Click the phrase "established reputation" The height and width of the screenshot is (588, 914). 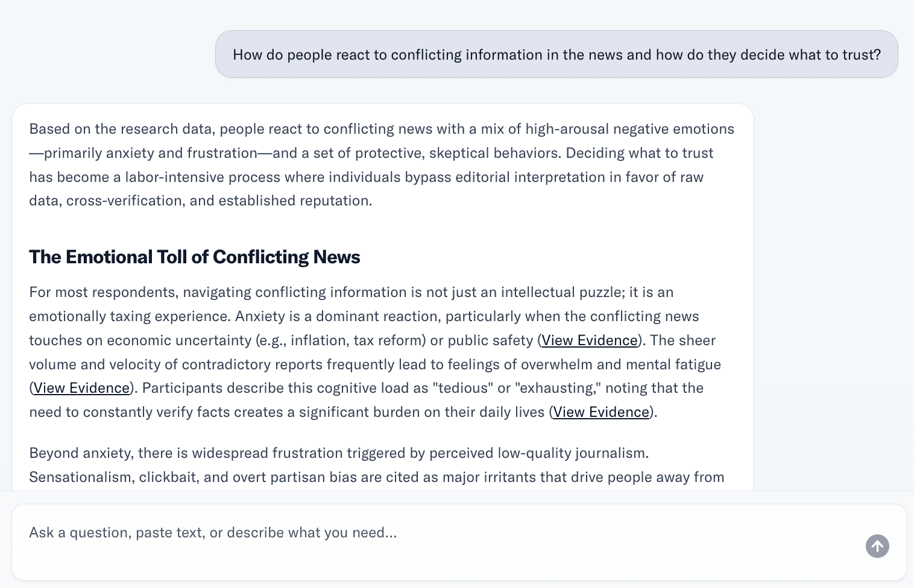[294, 201]
